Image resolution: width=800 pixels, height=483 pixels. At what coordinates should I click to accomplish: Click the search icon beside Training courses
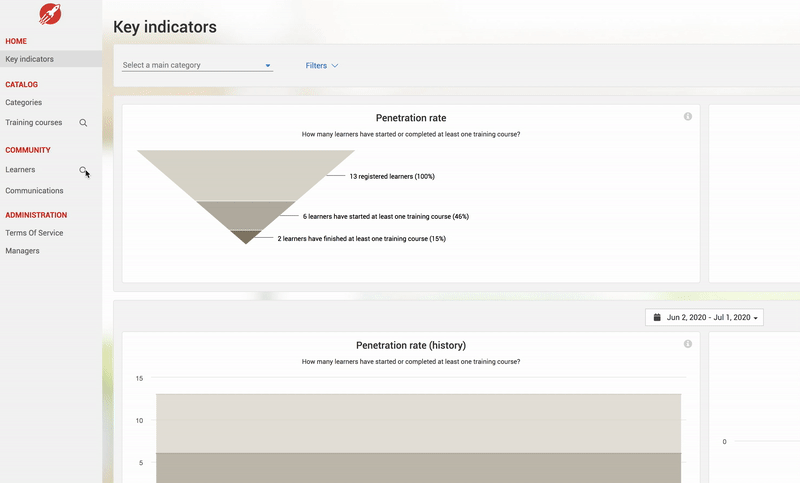(83, 123)
